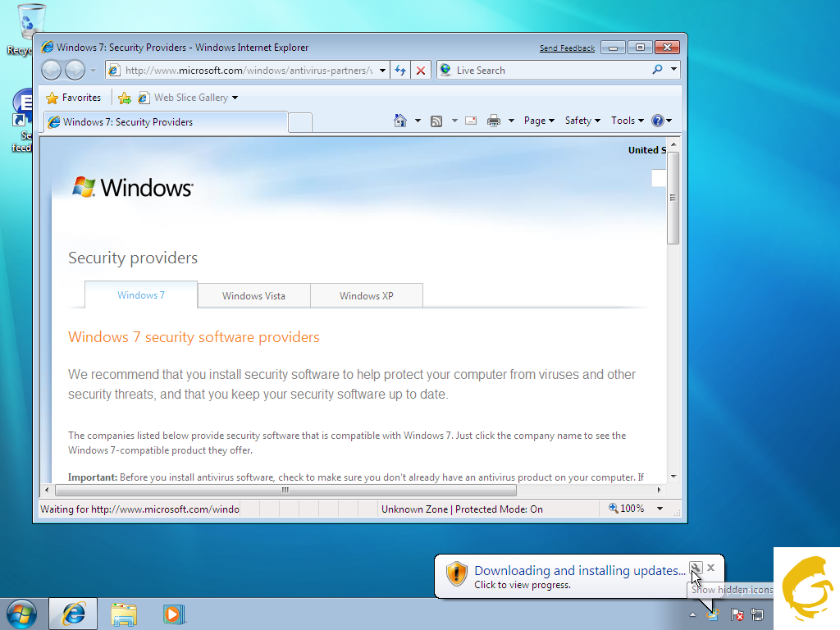Switch to the Windows Vista tab
Screen dimensions: 840x630
click(x=253, y=295)
